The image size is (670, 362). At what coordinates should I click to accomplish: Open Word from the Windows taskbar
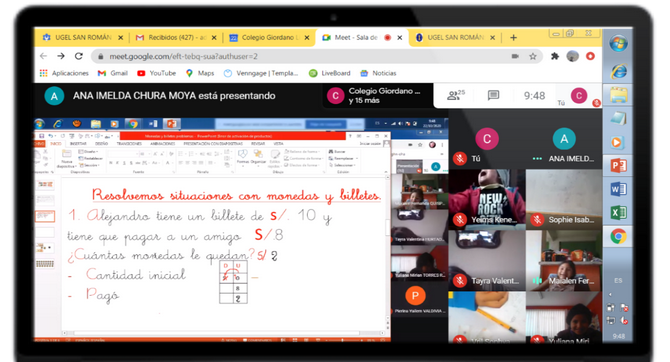click(618, 189)
